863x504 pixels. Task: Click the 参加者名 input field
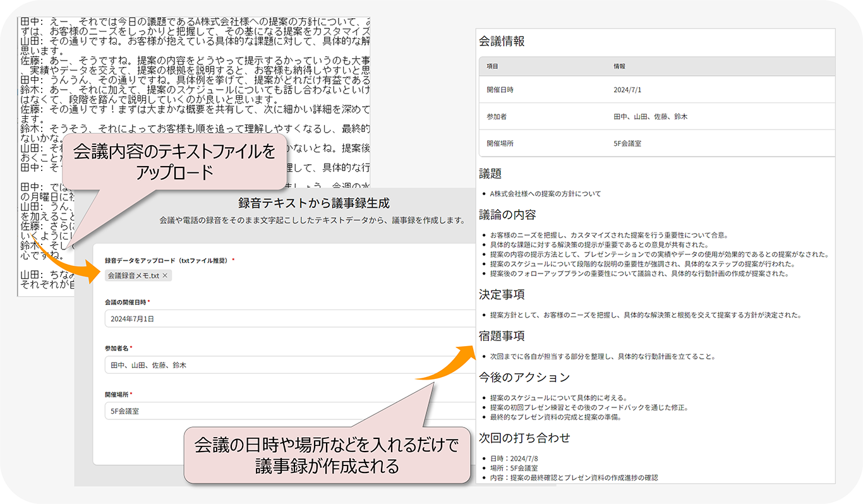coord(284,365)
